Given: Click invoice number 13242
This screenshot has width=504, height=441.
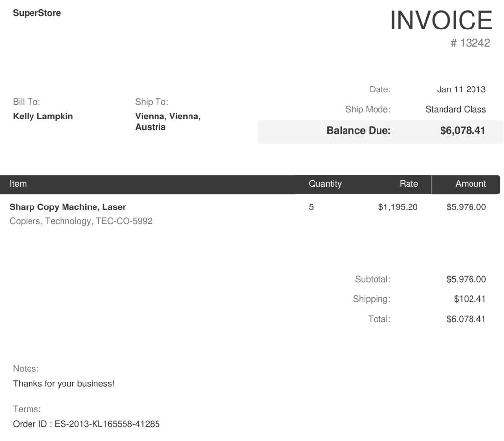Looking at the screenshot, I should pyautogui.click(x=471, y=43).
